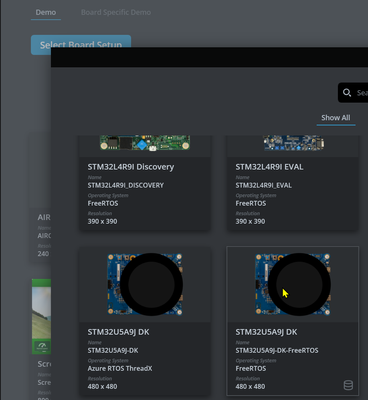Viewport: 368px width, 400px height.
Task: Click the STM32L4R9I_DISCOVERY name label
Action: [126, 185]
